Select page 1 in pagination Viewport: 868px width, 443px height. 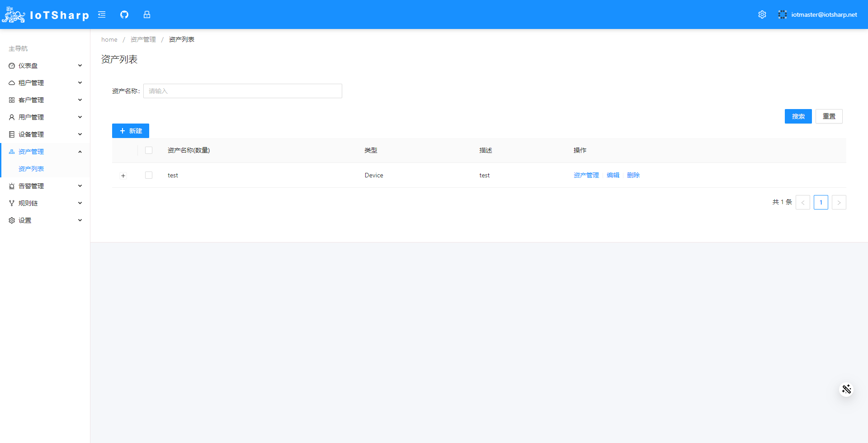point(821,202)
